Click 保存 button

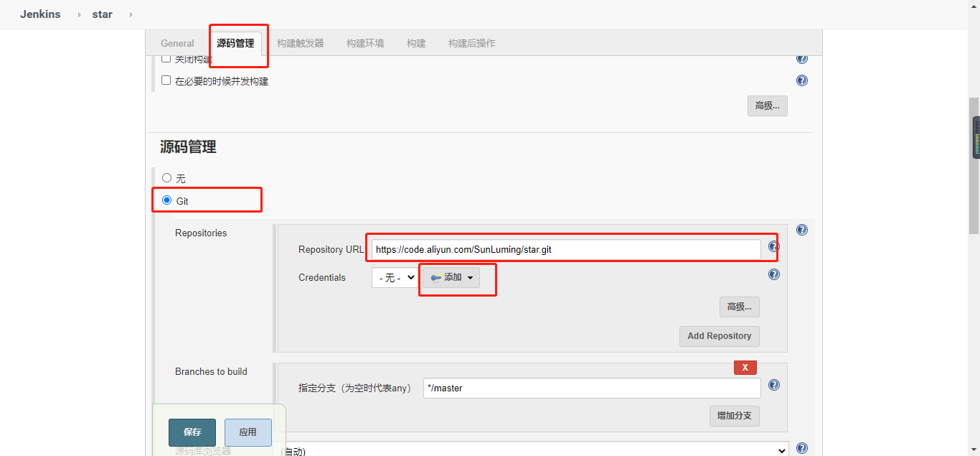coord(192,432)
